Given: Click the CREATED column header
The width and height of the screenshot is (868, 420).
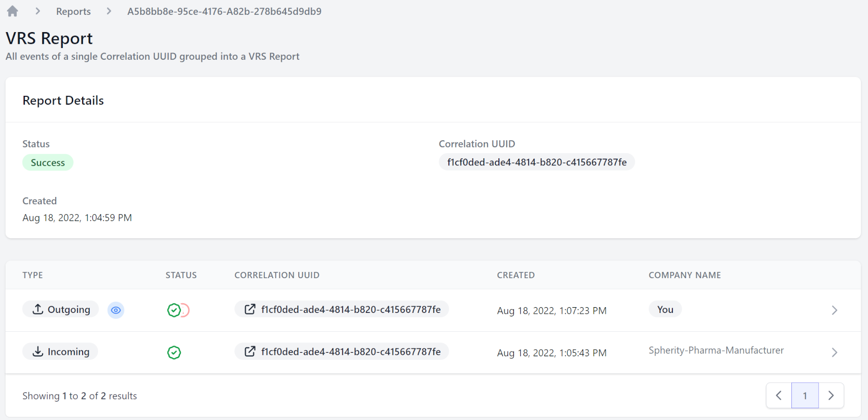Looking at the screenshot, I should click(516, 275).
